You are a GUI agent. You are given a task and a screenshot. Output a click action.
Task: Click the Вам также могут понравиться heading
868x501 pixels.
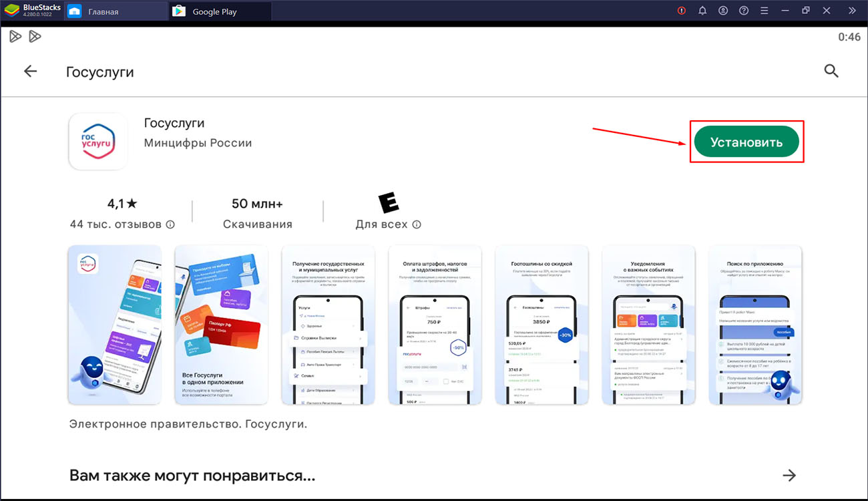[x=192, y=476]
